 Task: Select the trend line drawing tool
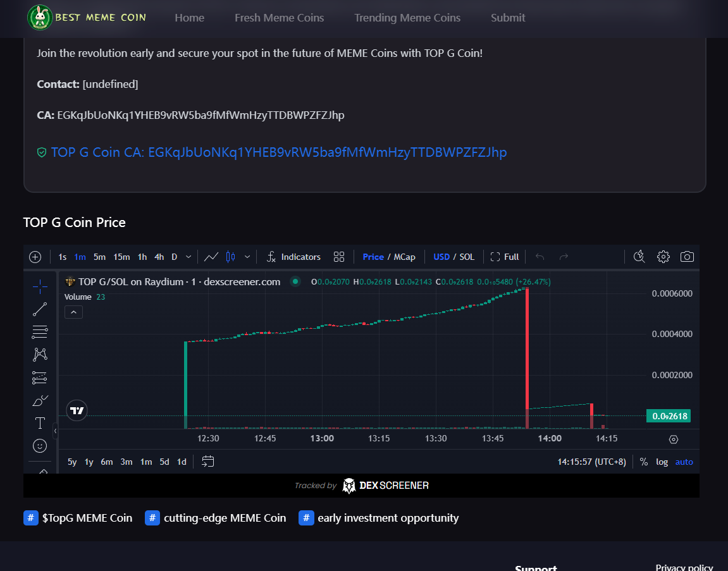coord(40,309)
